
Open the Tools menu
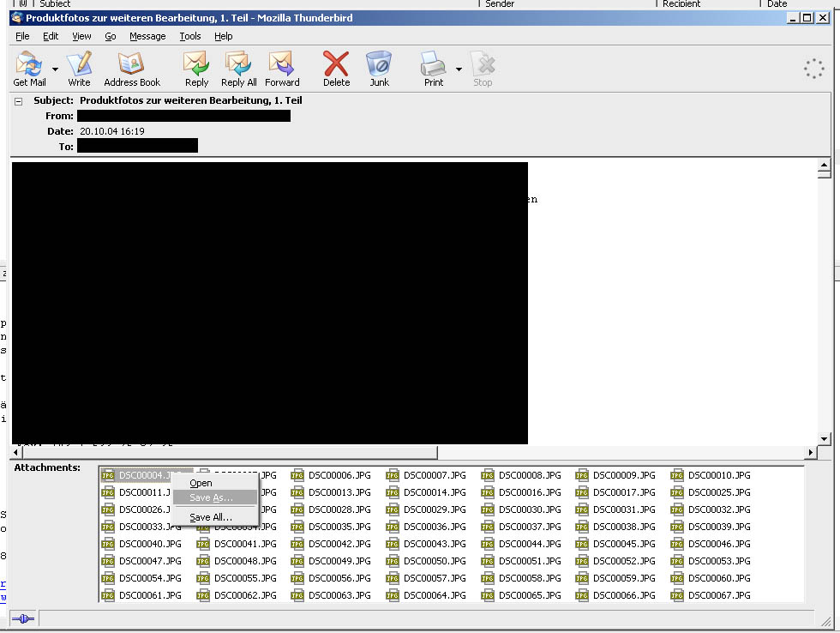coord(190,36)
